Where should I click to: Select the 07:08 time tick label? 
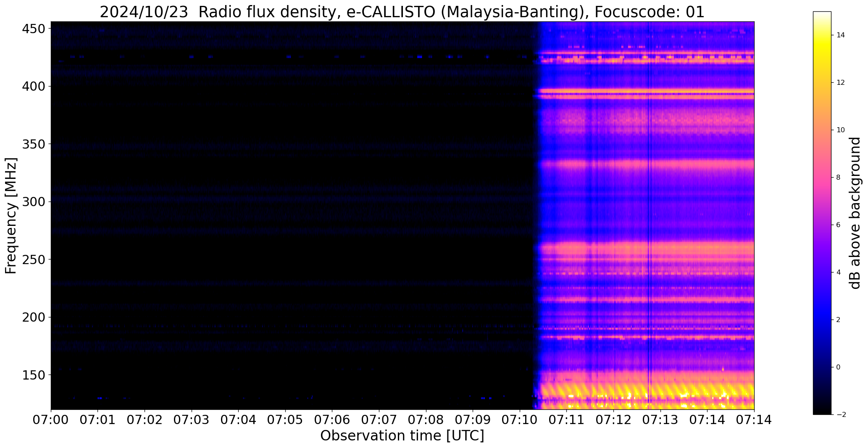426,420
